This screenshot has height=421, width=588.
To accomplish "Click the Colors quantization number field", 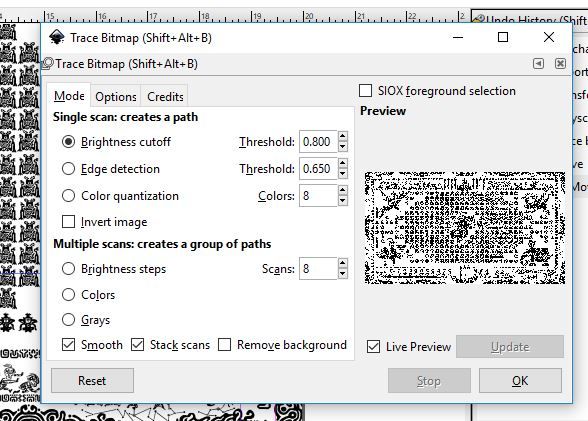I will [318, 196].
